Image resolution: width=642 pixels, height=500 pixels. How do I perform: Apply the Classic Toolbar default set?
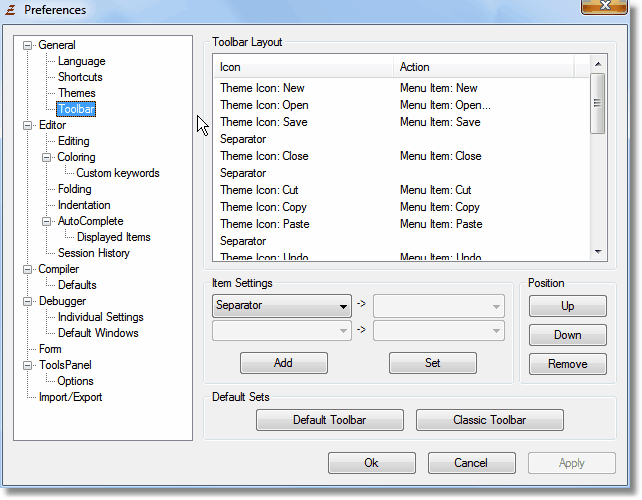pos(489,420)
